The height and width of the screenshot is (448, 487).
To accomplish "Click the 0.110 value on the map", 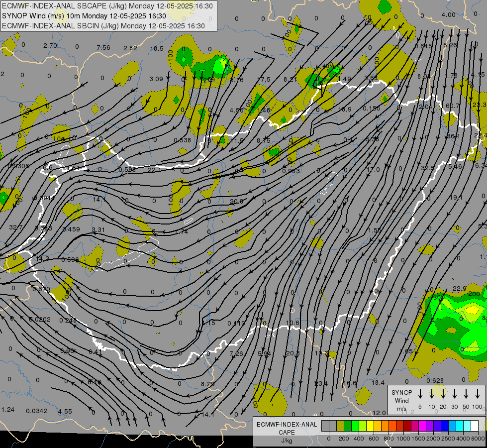I will (236, 324).
